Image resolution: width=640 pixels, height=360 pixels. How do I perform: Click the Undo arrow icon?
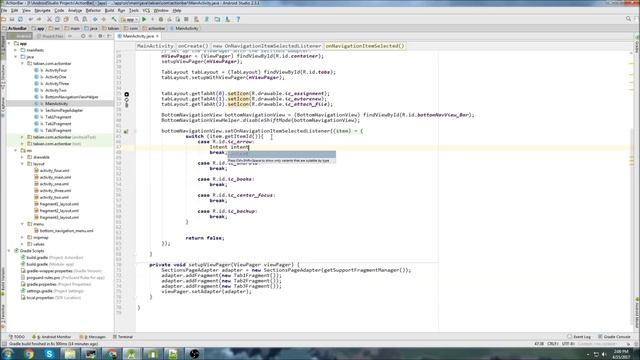[31, 19]
